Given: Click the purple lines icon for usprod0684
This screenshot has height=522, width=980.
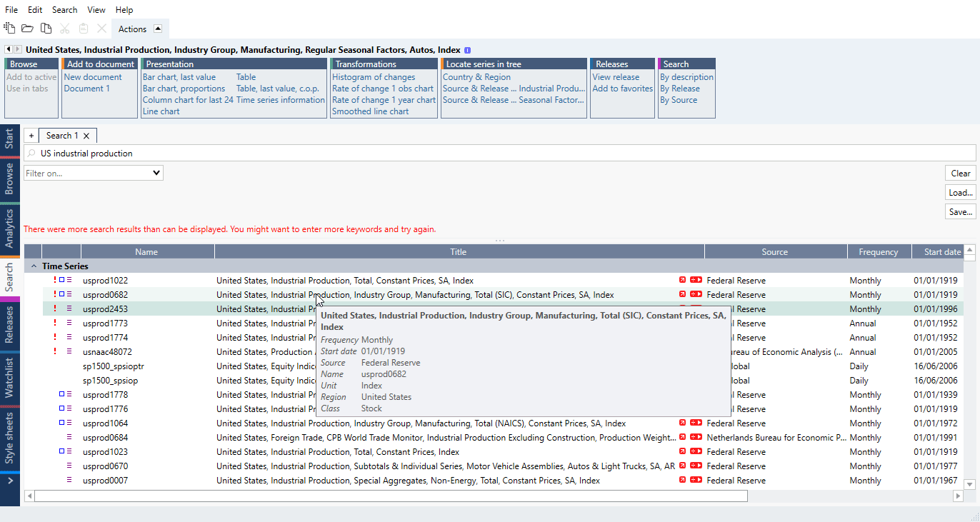Looking at the screenshot, I should [x=69, y=437].
